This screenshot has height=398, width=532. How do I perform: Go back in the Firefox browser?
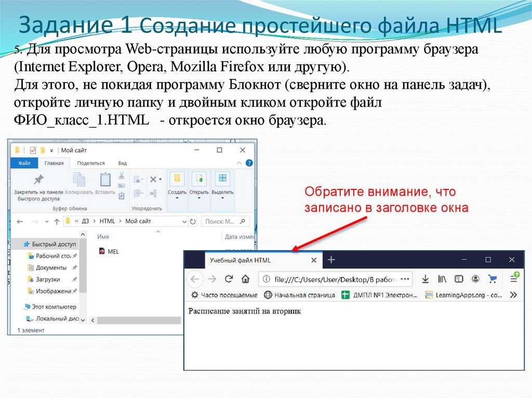pos(195,279)
